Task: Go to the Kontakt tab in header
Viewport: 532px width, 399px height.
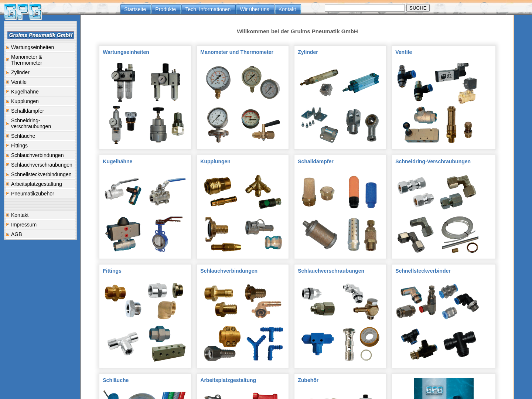Action: [x=287, y=9]
